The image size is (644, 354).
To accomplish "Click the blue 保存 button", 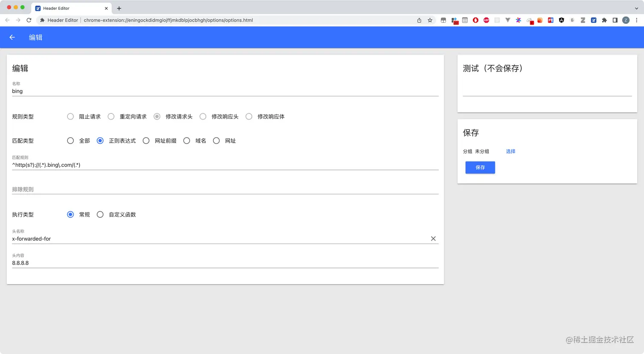I will coord(480,167).
